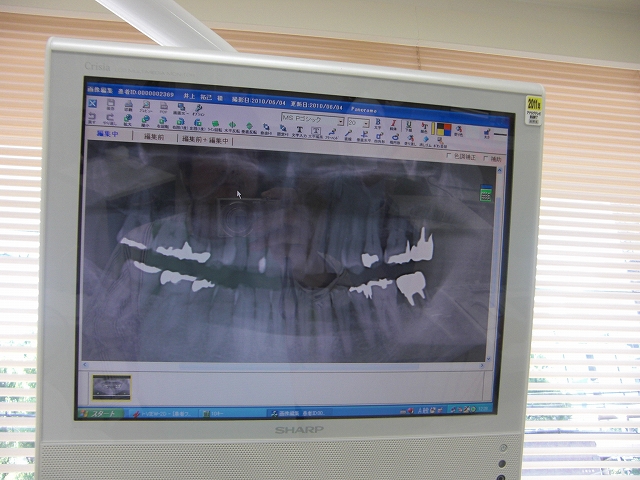The height and width of the screenshot is (480, 640).
Task: Open the 画像編集 taskbar window button
Action: 298,413
